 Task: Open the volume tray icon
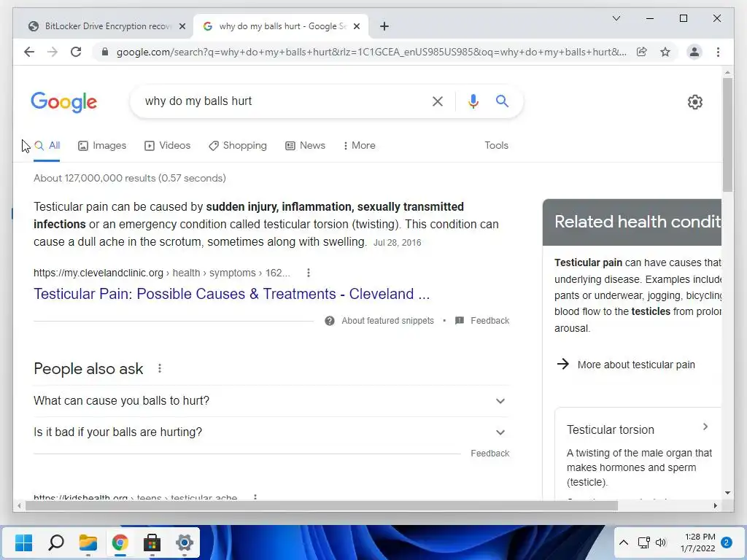point(660,542)
